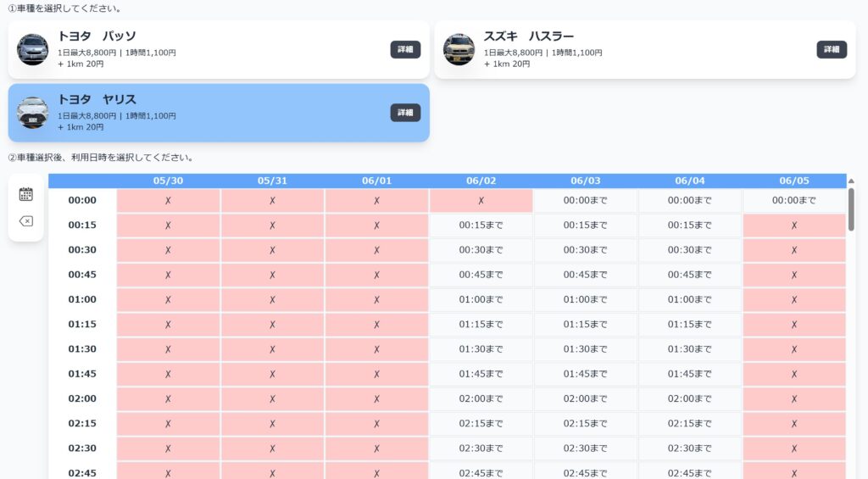Open details for トヨタ ヤリス
868x479 pixels.
[405, 113]
